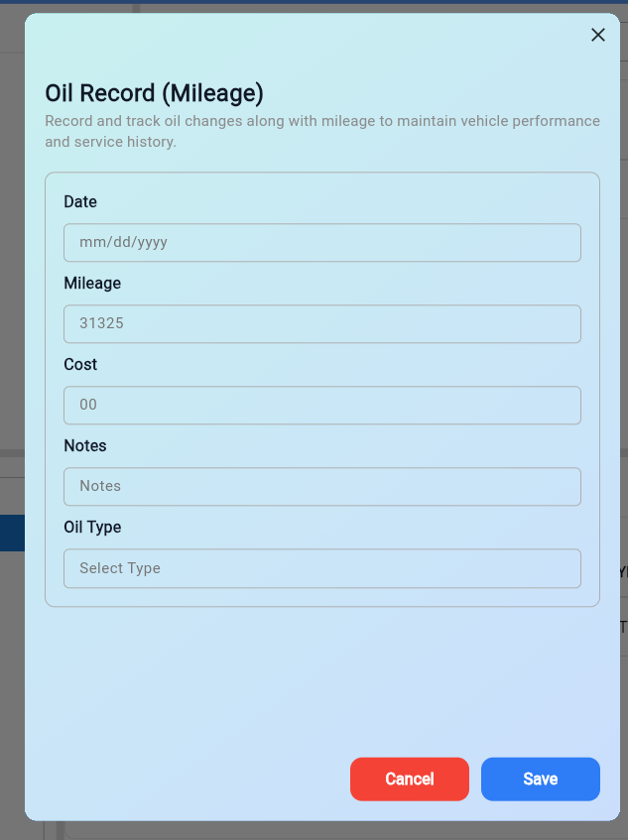
Task: Click the dimmed backdrop left of dialog title
Action: (12, 94)
